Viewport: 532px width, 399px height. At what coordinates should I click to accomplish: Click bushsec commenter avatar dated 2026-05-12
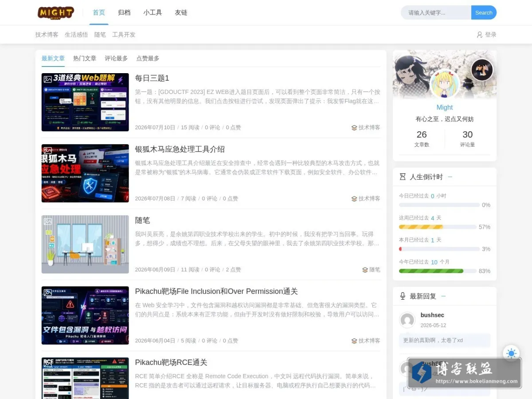(407, 320)
